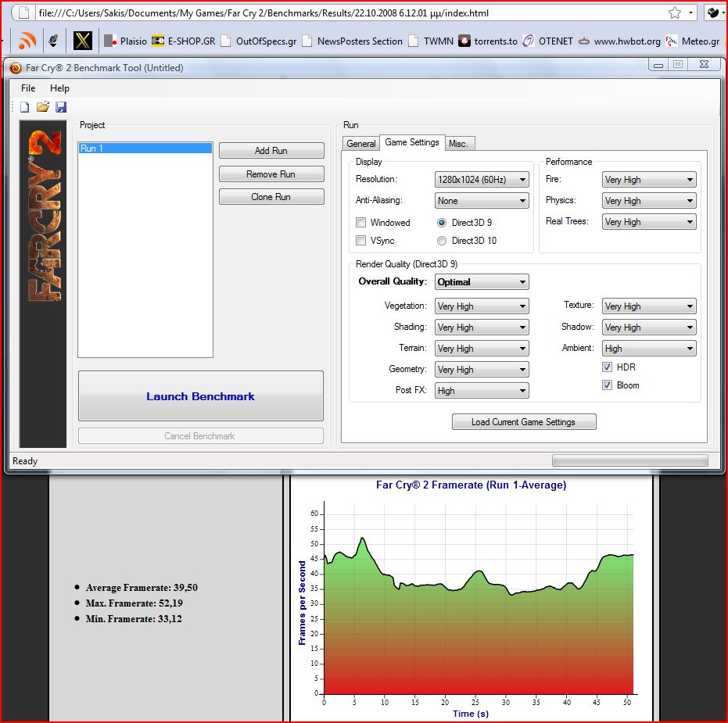Click the Min. Framerate: 33,12 text
Image resolution: width=728 pixels, height=723 pixels.
click(134, 619)
